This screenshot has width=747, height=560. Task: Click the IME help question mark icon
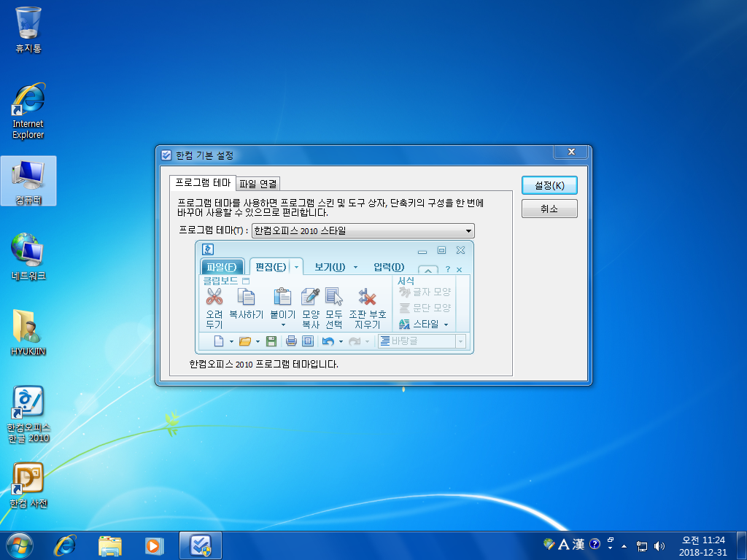coord(595,544)
